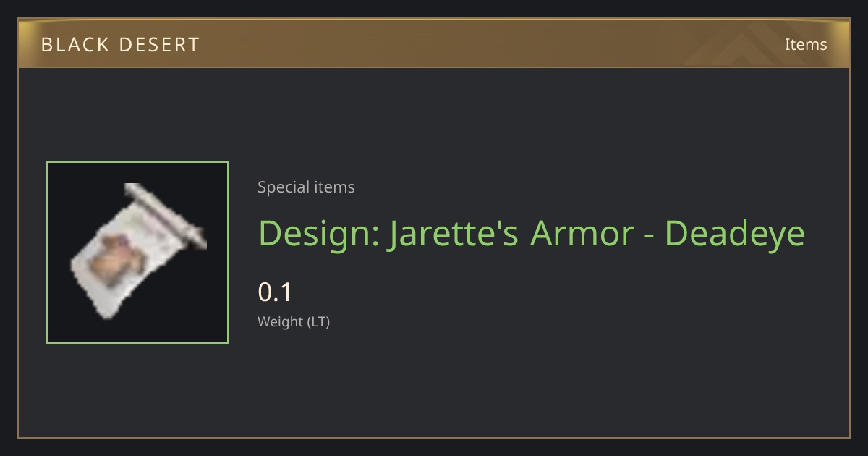Screen dimensions: 868x456
Task: Click the Design: Jarette's Armor - Deadeye name
Action: pos(532,233)
